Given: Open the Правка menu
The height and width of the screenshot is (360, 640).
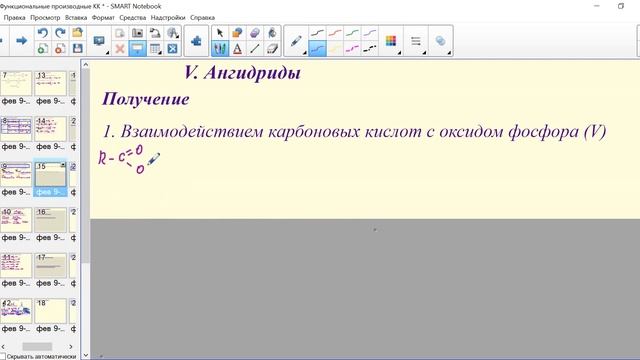Looking at the screenshot, I should tap(14, 18).
